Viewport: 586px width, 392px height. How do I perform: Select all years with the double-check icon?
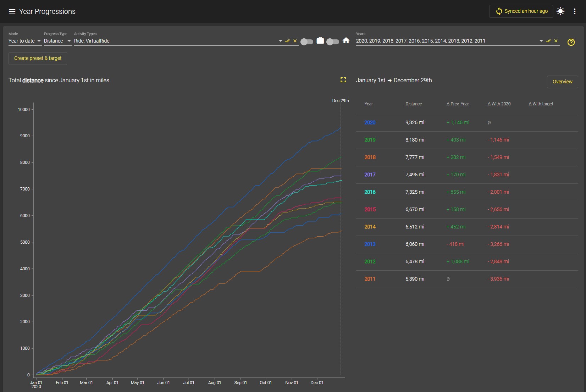pyautogui.click(x=548, y=41)
